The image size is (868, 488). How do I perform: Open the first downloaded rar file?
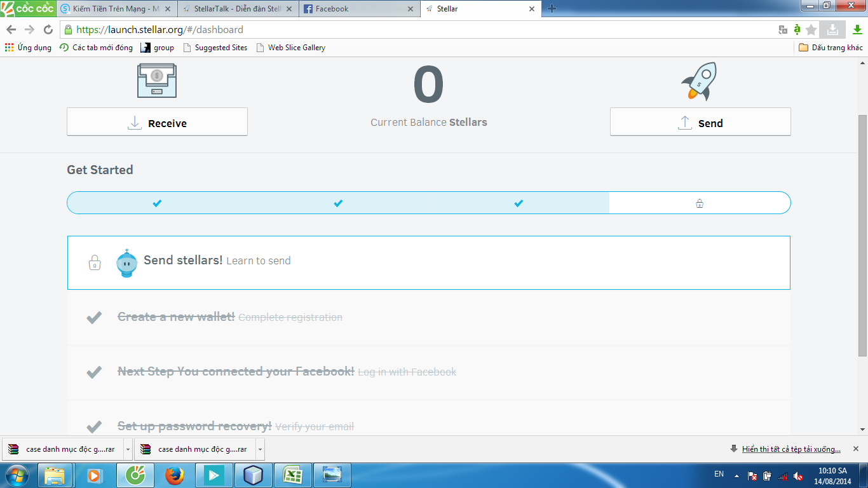pos(64,449)
